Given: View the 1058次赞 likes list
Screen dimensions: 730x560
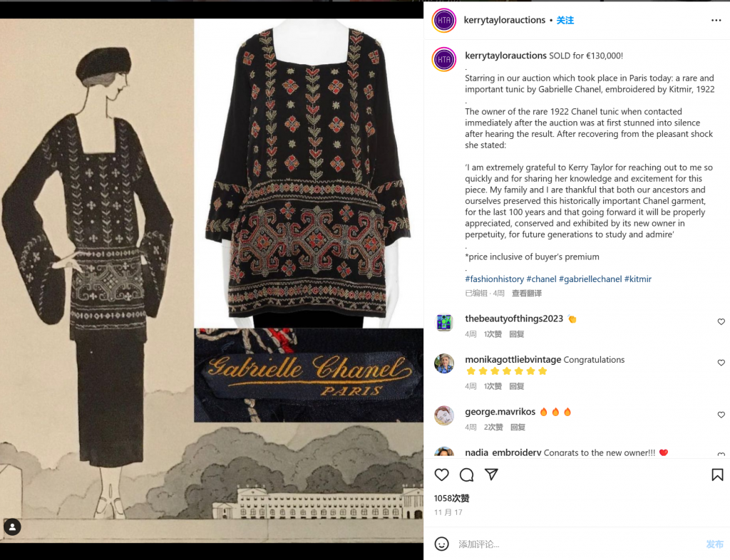Looking at the screenshot, I should coord(451,498).
